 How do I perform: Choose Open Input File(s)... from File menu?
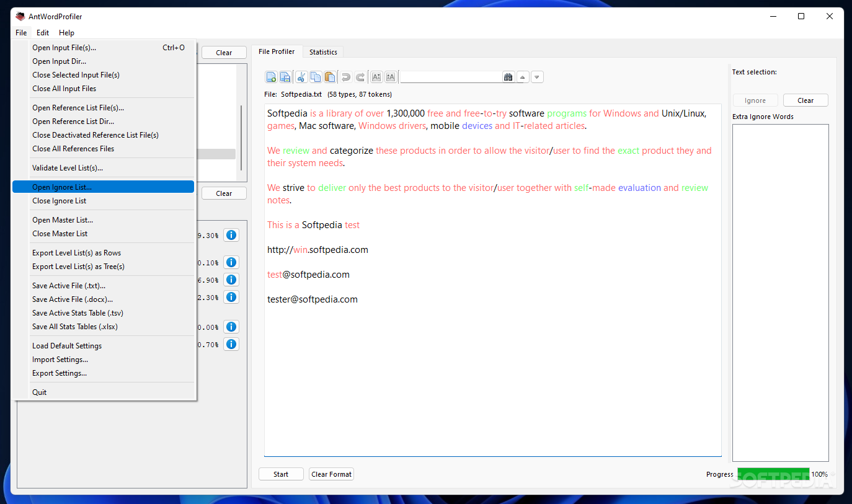tap(103, 48)
